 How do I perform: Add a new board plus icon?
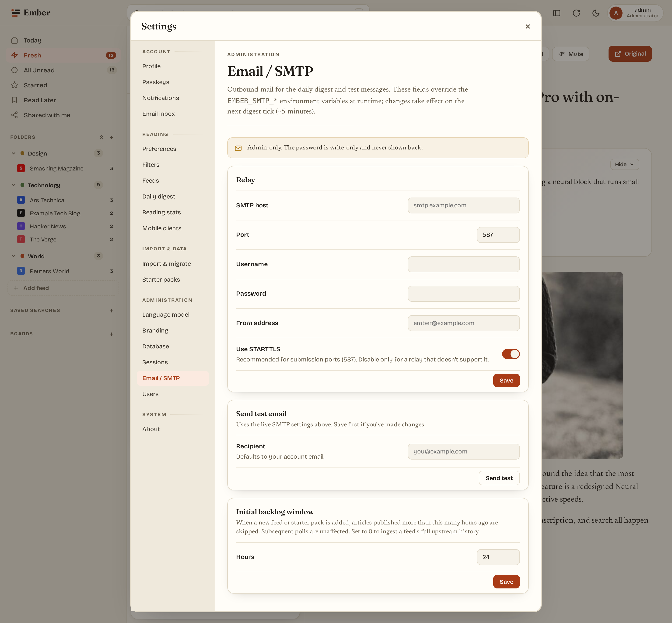112,334
